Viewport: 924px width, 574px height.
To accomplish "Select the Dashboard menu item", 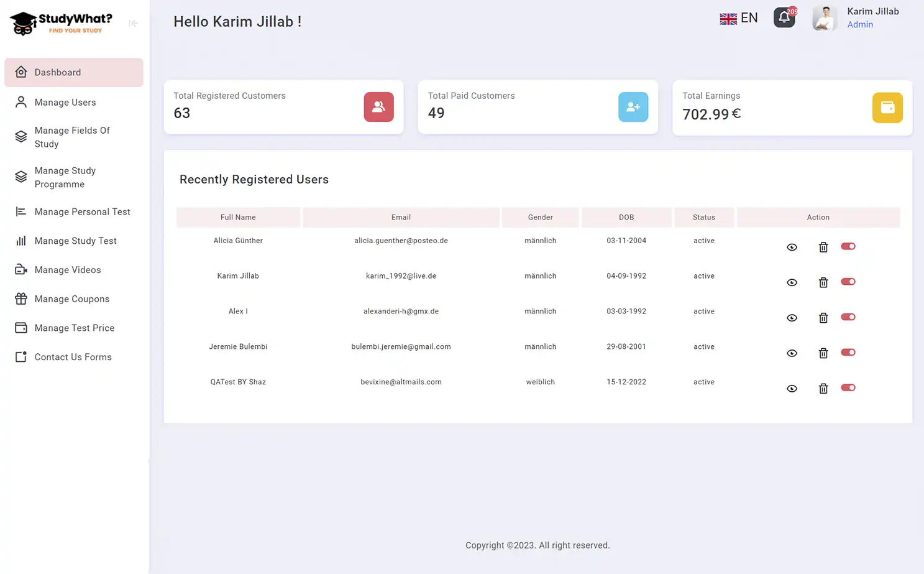I will tap(58, 72).
